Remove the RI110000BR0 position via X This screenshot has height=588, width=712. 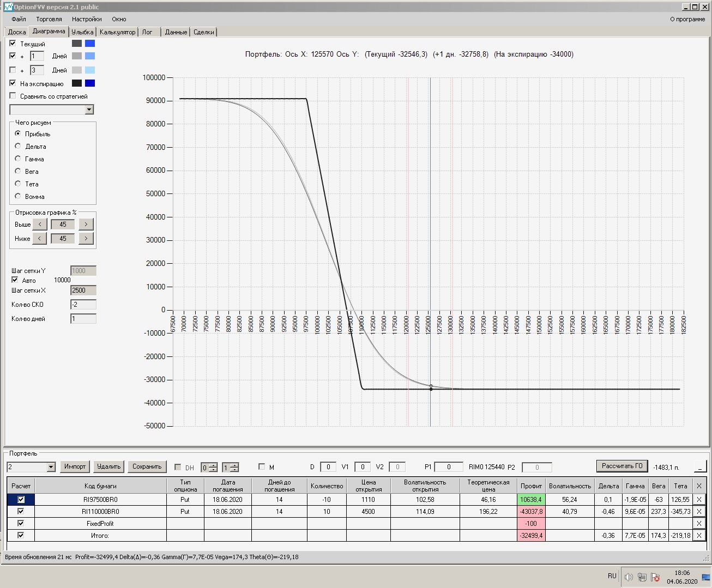pos(699,512)
